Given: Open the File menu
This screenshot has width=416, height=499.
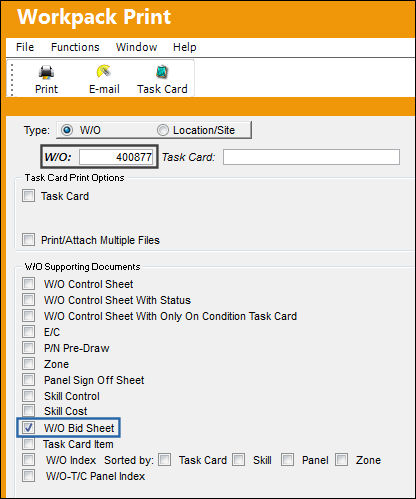Looking at the screenshot, I should coord(25,47).
